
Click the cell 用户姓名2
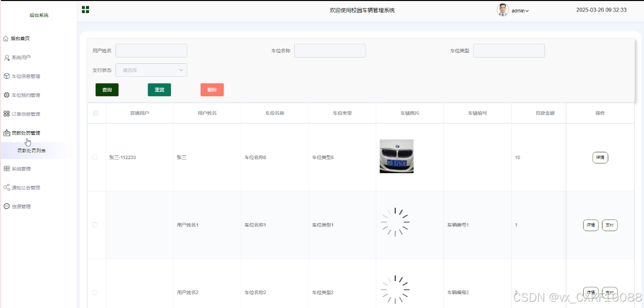click(188, 293)
